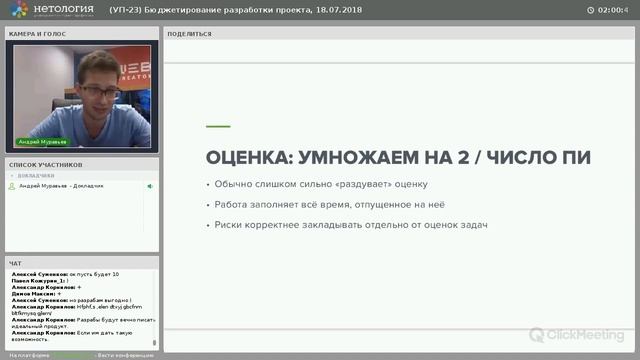Open the green platform link in footer
Image resolution: width=640 pixels, height=360 pixels.
click(72, 356)
